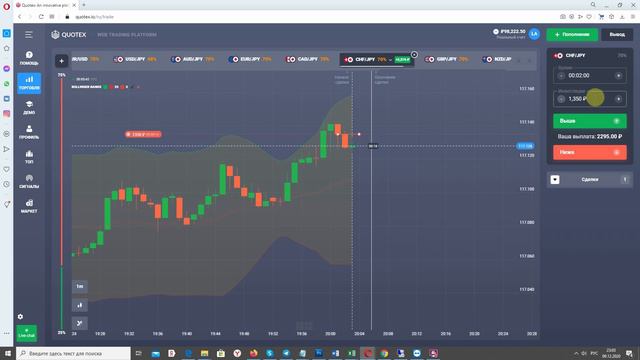Open a new browser tab
Image resolution: width=640 pixels, height=360 pixels.
84,5
